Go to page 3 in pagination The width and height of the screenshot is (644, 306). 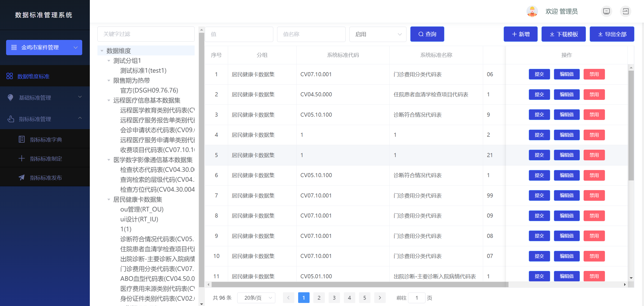(x=334, y=298)
